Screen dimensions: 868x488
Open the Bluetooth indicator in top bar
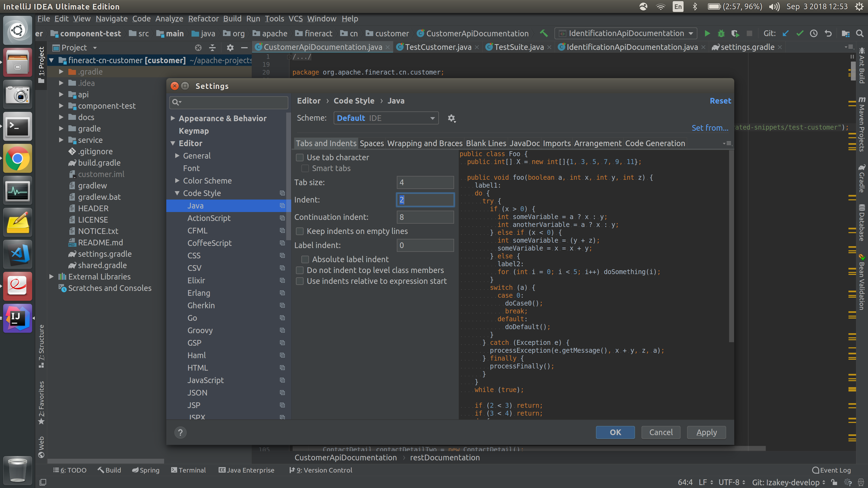point(694,7)
